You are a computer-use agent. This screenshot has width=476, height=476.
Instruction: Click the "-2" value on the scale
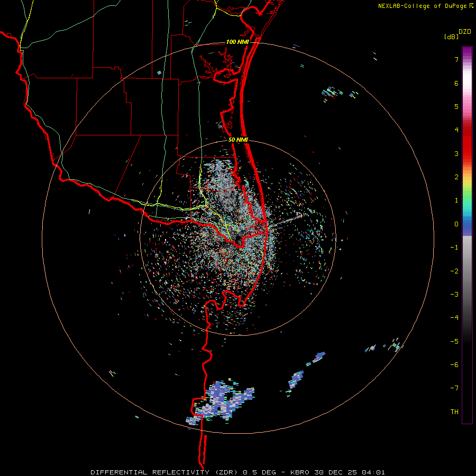coord(454,271)
